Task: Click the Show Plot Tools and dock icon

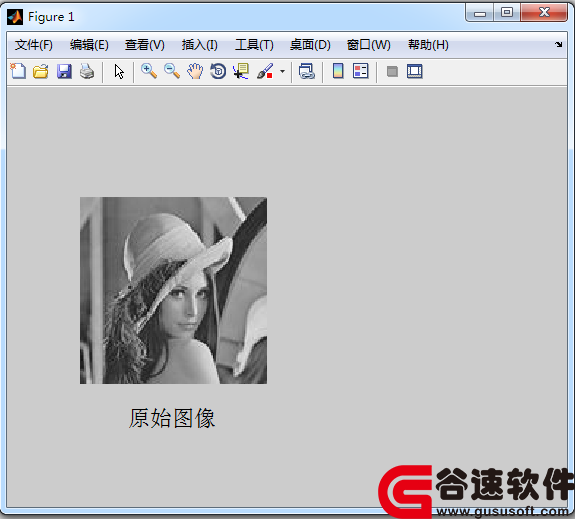Action: [415, 71]
